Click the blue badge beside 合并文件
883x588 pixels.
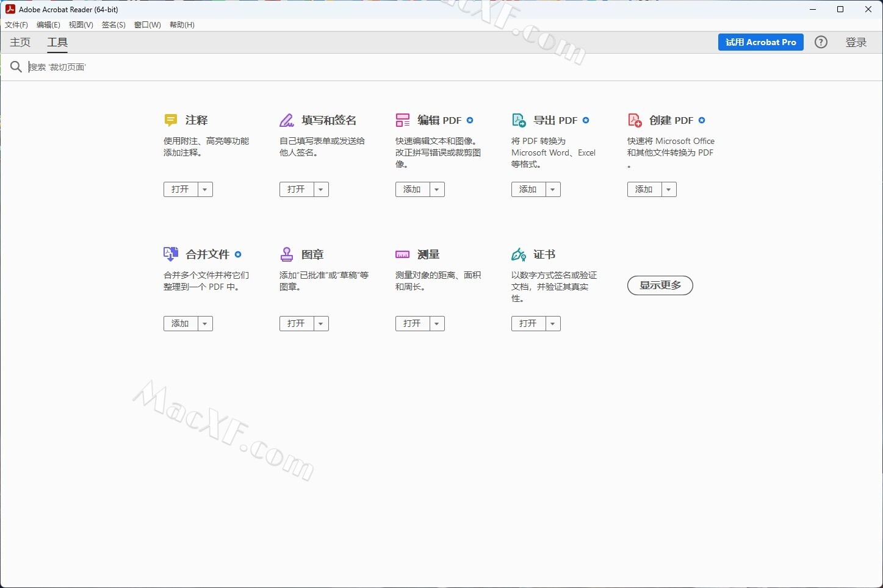tap(238, 254)
